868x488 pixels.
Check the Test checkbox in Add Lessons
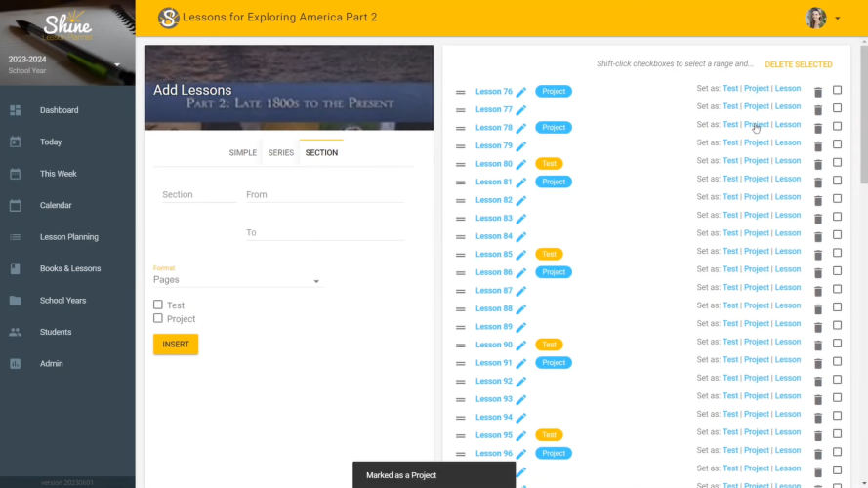pyautogui.click(x=158, y=305)
